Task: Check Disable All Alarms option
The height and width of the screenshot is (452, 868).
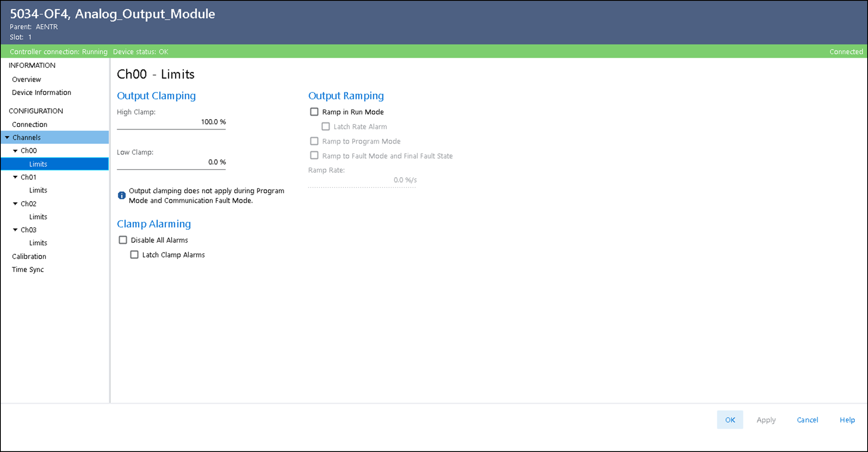Action: 123,240
